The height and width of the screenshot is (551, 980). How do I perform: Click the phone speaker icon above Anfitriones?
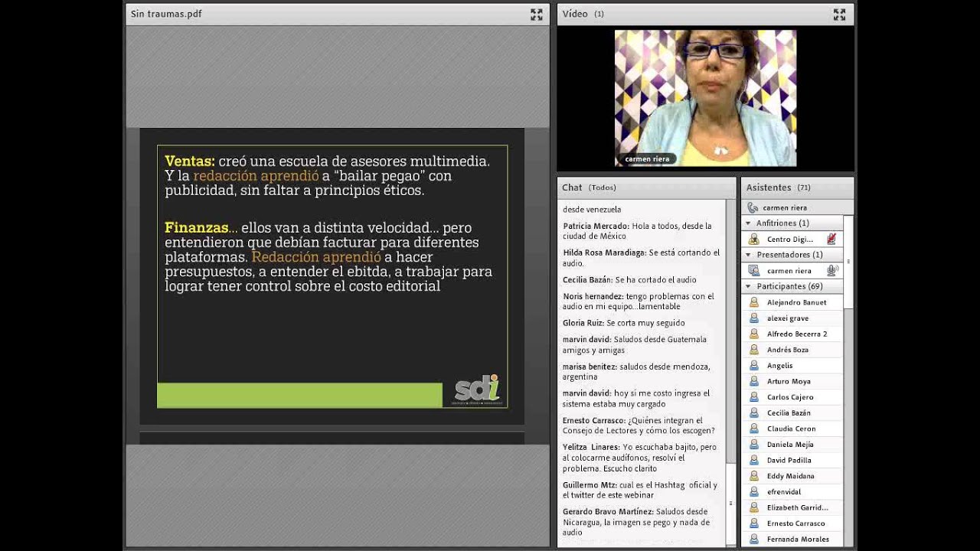pyautogui.click(x=752, y=207)
